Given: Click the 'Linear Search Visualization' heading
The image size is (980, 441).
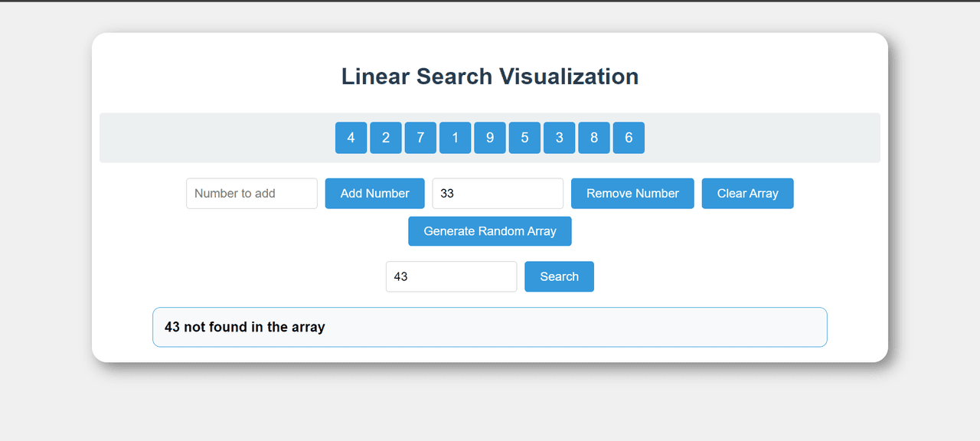Looking at the screenshot, I should 490,77.
